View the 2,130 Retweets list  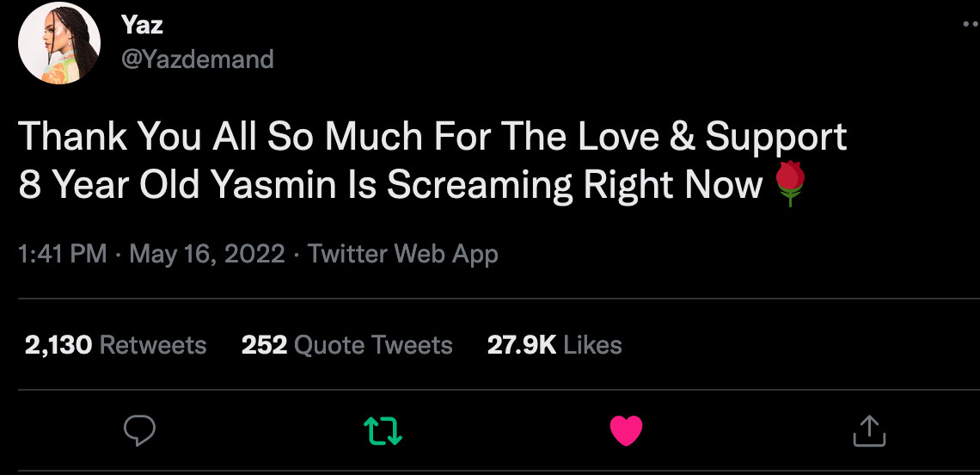click(x=115, y=345)
